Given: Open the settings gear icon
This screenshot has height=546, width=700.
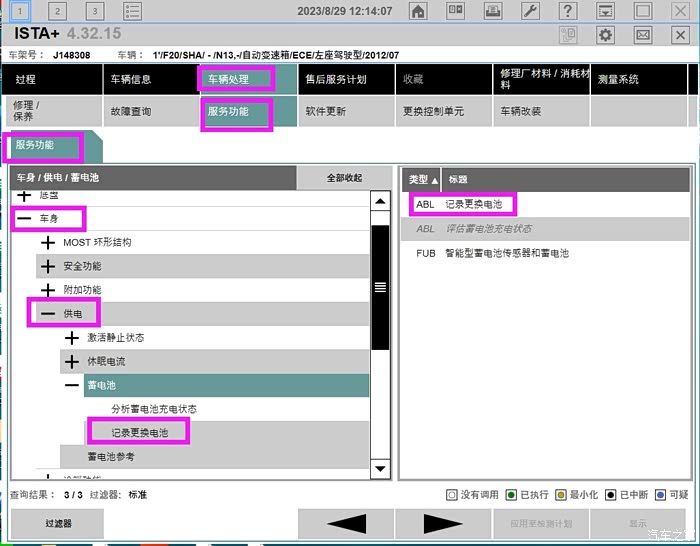Looking at the screenshot, I should 605,35.
